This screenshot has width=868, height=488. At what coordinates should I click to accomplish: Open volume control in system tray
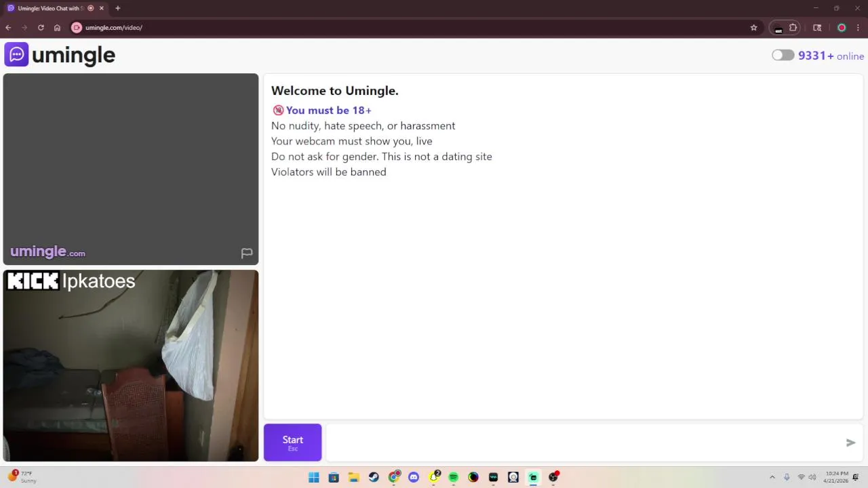pos(812,477)
